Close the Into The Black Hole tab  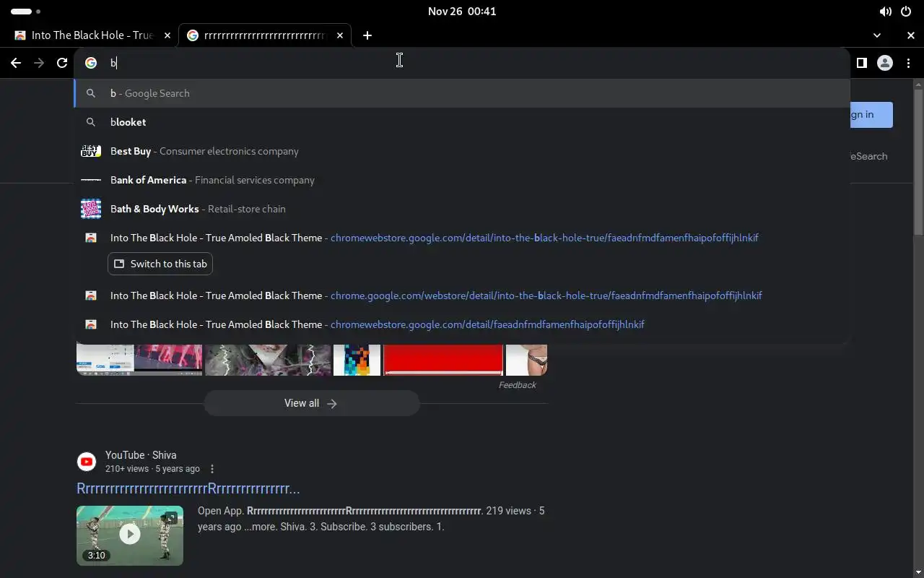(167, 35)
